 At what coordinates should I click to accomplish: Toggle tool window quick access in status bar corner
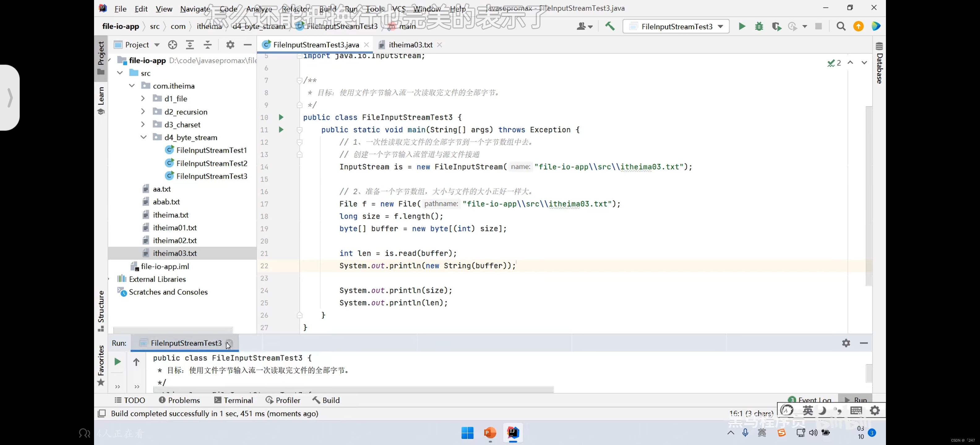point(101,413)
